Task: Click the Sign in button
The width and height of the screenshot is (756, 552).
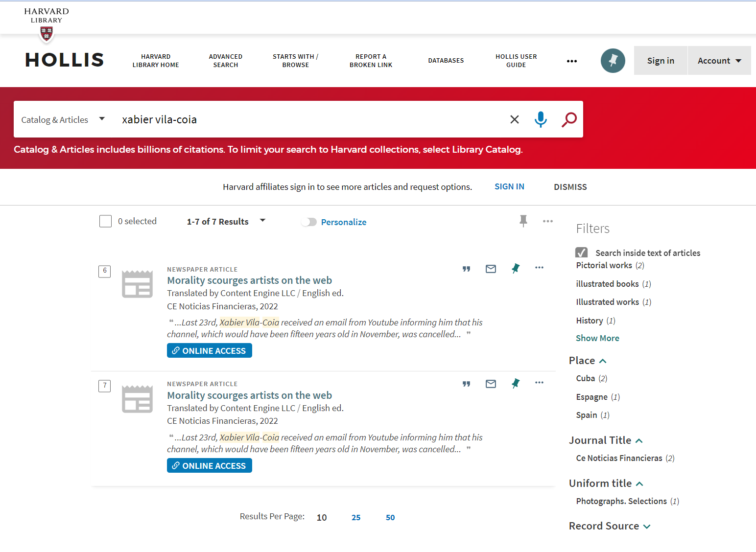Action: click(x=661, y=61)
